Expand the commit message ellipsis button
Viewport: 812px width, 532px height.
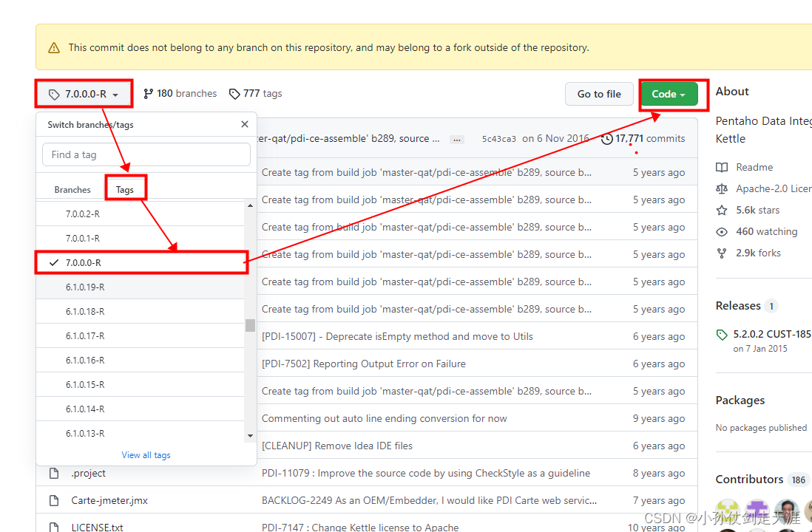tap(457, 139)
